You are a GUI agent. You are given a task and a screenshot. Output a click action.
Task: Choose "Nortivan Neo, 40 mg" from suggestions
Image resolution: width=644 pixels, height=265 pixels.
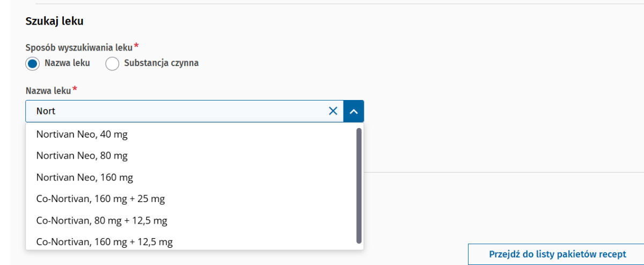point(82,134)
